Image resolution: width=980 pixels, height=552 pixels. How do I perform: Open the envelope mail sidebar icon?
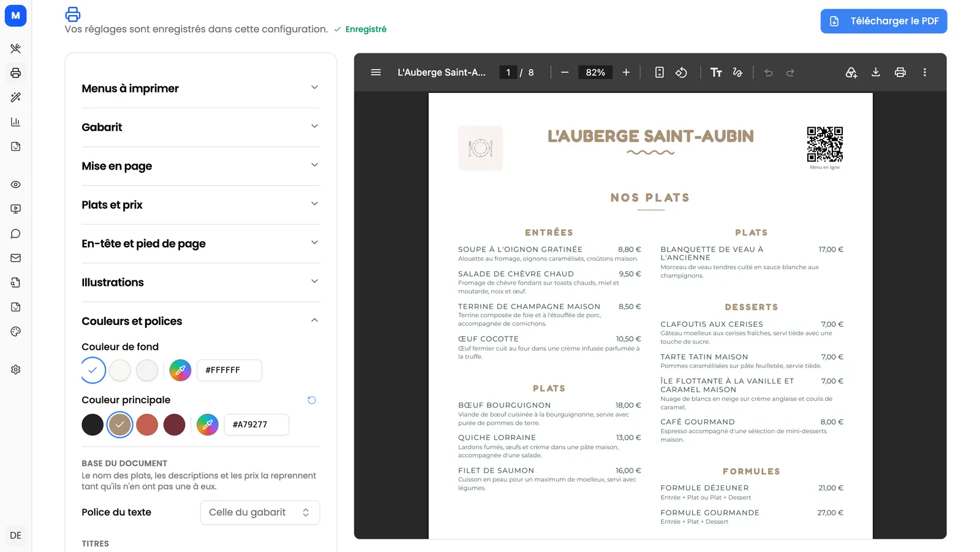[16, 258]
